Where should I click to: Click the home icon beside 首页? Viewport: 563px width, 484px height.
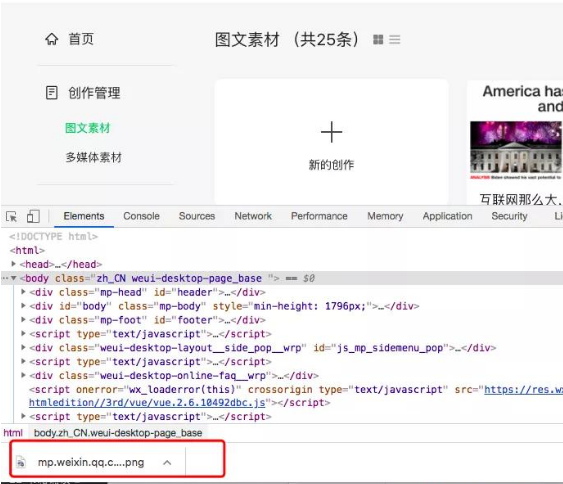51,39
